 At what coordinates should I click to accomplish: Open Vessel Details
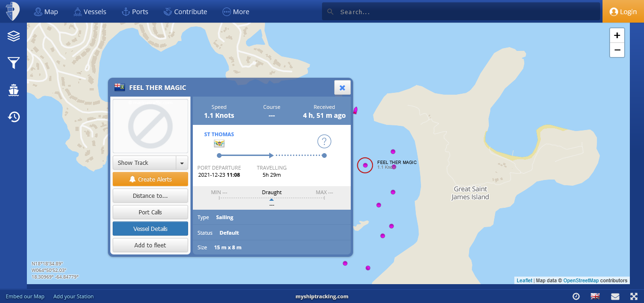click(x=150, y=229)
